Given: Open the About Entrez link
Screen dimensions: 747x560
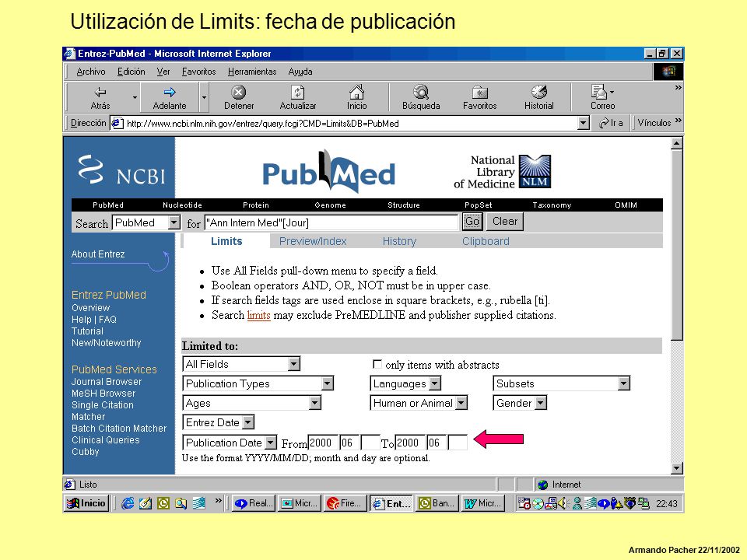Looking at the screenshot, I should click(98, 254).
